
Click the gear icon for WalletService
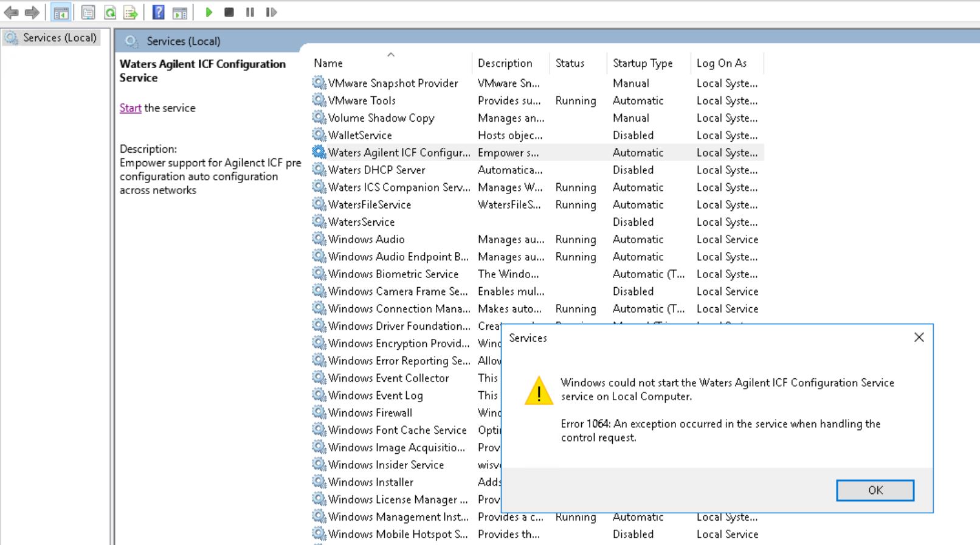[x=319, y=134]
